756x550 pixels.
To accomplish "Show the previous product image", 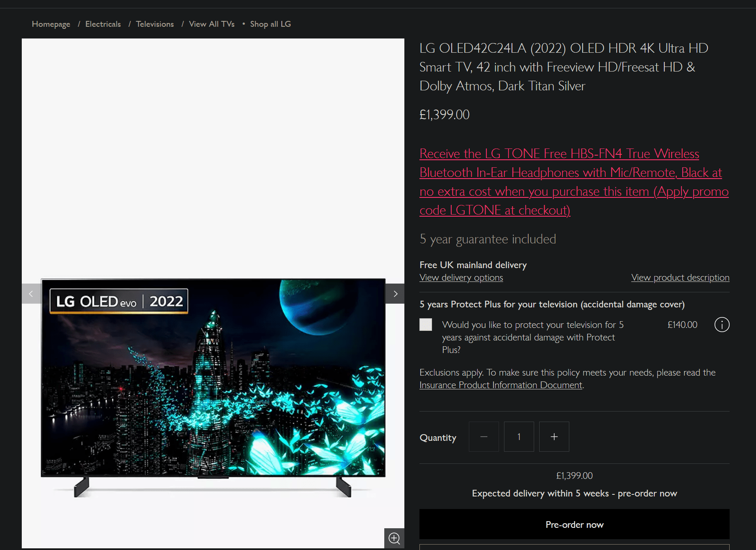I will tap(31, 294).
